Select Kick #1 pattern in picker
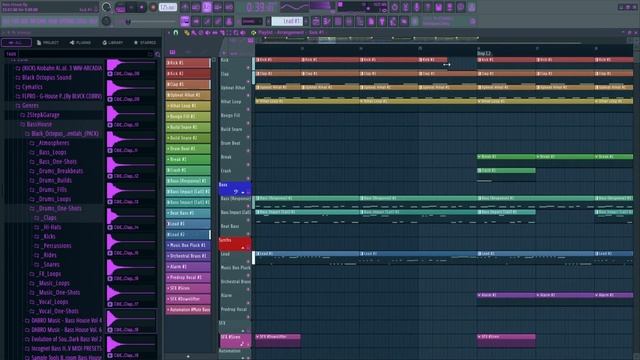 click(188, 63)
